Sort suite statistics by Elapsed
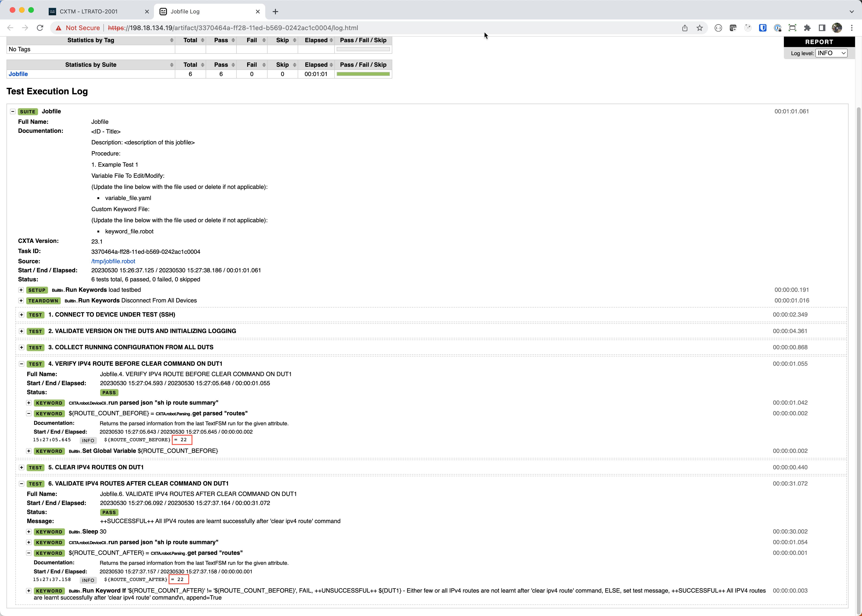 [316, 65]
